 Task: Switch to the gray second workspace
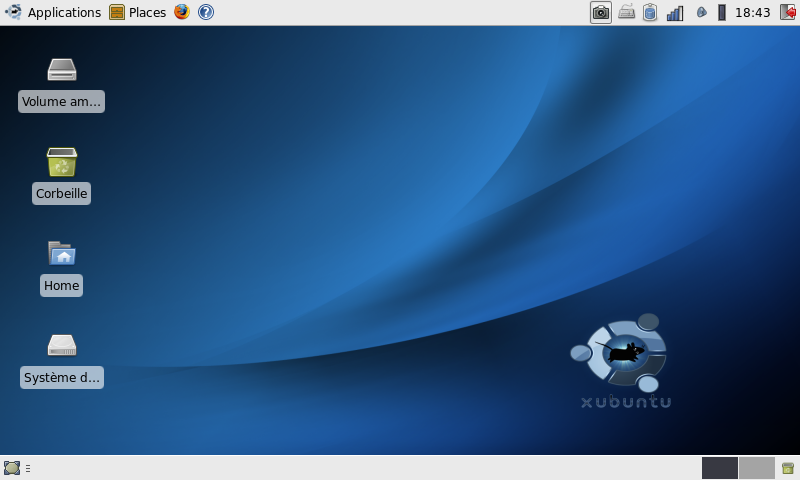point(757,468)
